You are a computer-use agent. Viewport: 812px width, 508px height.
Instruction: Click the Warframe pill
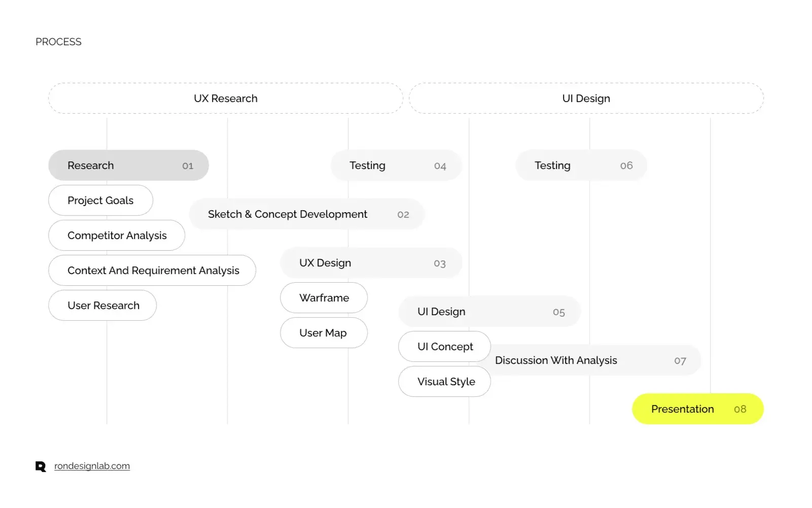click(324, 298)
